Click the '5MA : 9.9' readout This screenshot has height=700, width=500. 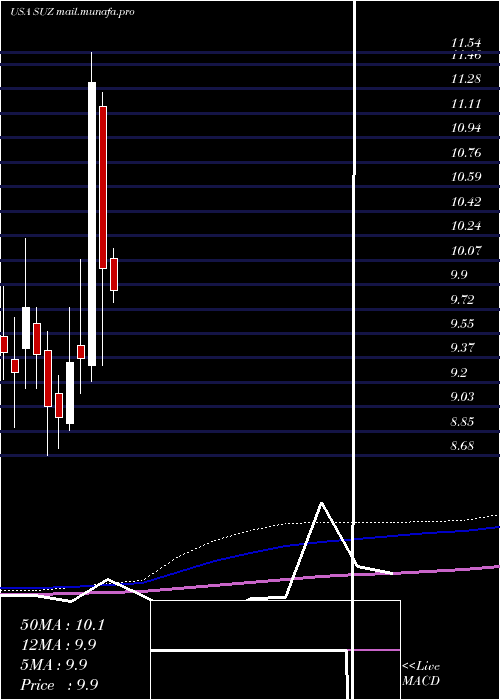point(54,664)
